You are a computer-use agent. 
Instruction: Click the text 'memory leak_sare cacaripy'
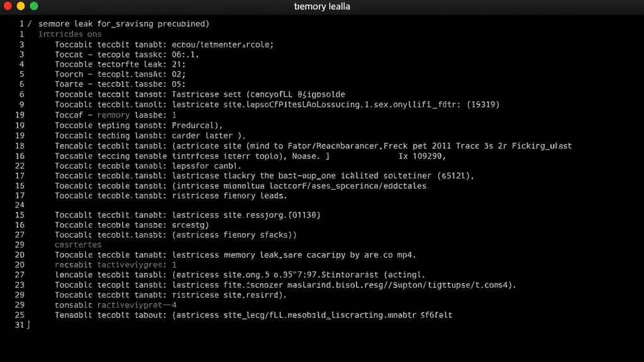(285, 255)
